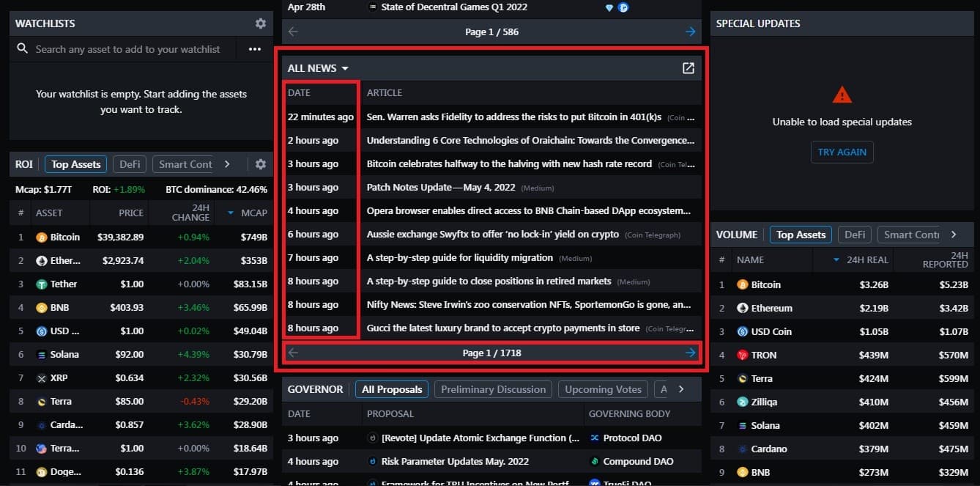Click the Bitcoin icon in Volume table
This screenshot has width=980, height=486.
pyautogui.click(x=743, y=284)
